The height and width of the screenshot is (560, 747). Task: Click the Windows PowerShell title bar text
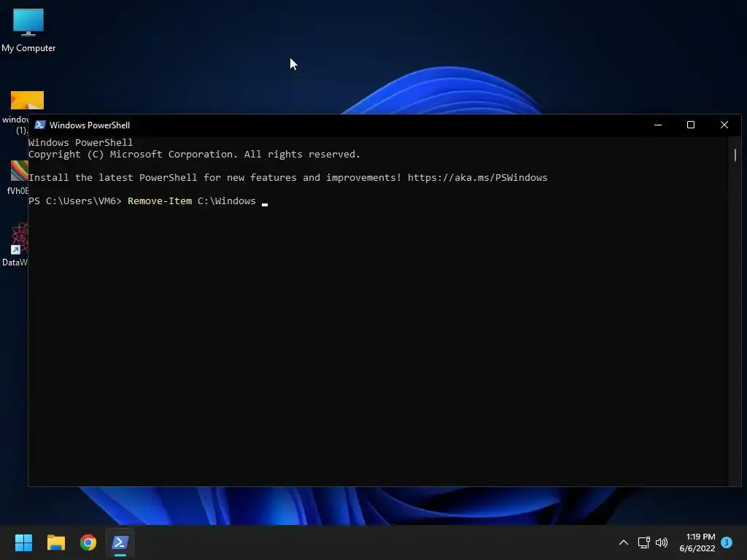[90, 125]
